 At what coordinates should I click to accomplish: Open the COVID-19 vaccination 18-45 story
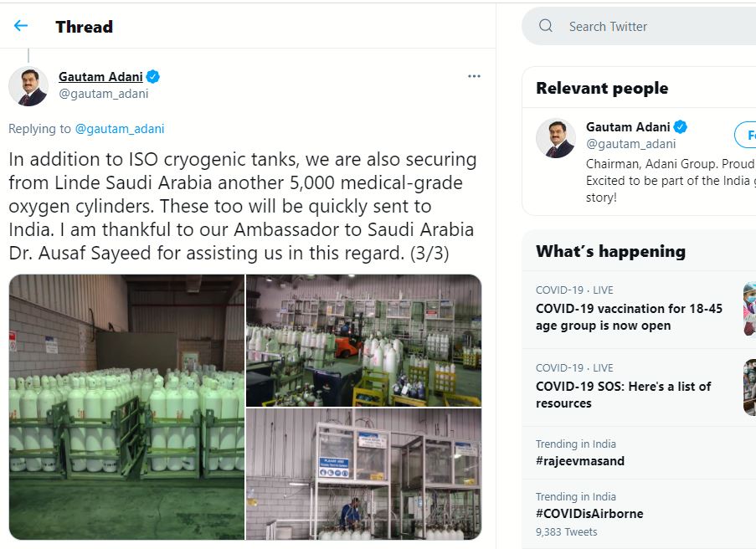coord(629,316)
